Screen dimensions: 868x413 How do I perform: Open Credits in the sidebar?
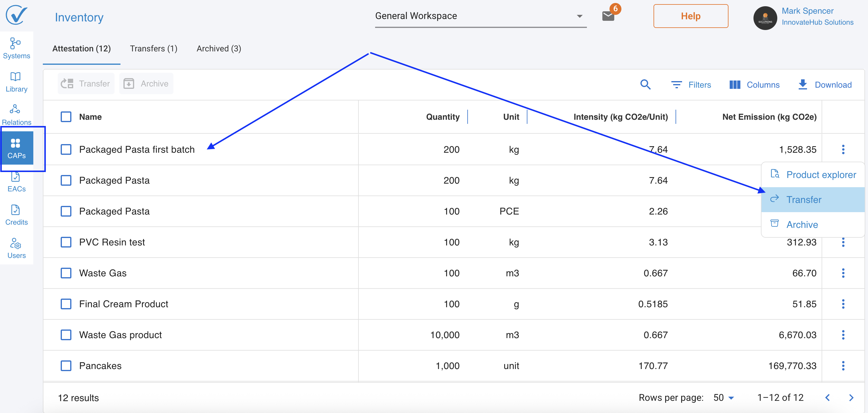click(x=16, y=215)
